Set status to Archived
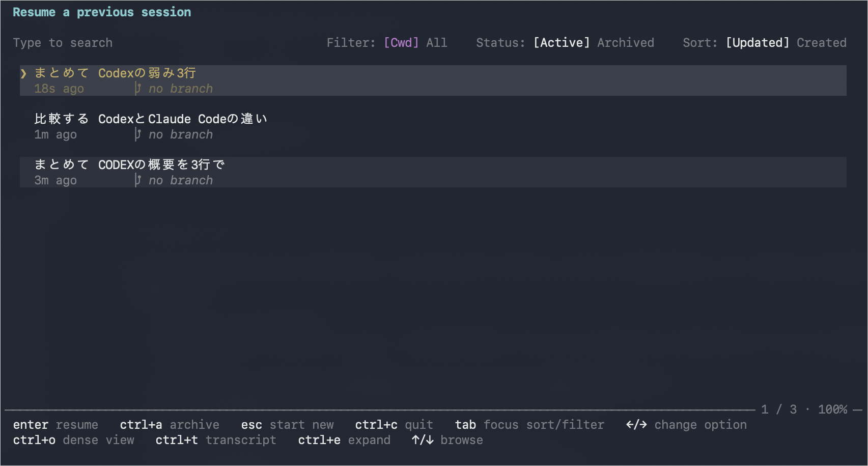Screen dimensions: 868x466 point(626,43)
